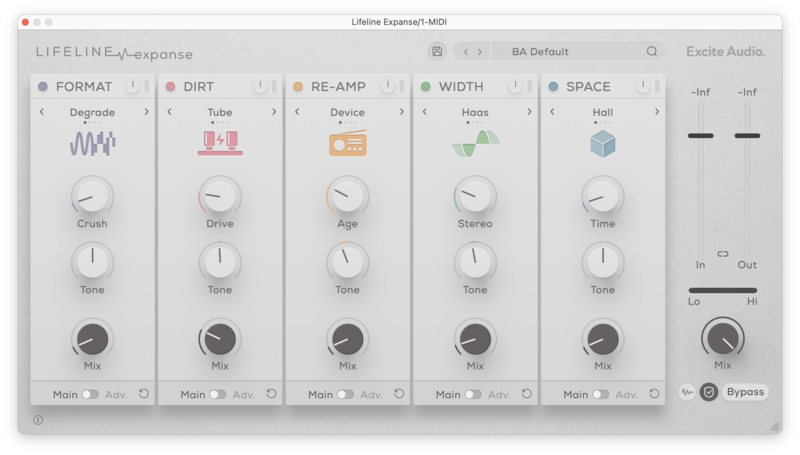Go to previous RE-AMP mode before Device
The width and height of the screenshot is (800, 455).
pyautogui.click(x=297, y=112)
